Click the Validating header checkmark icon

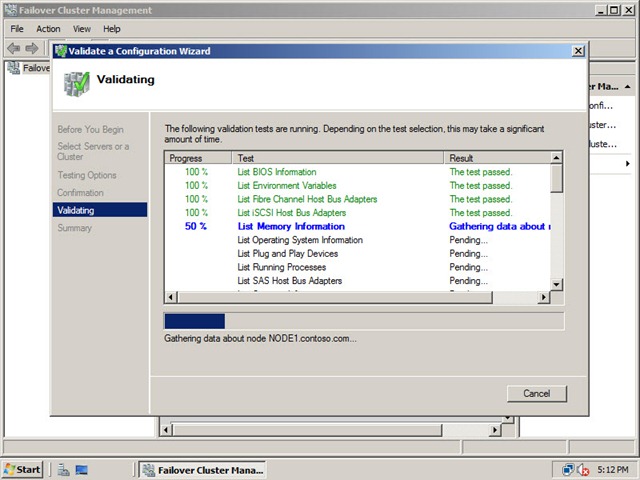click(x=77, y=84)
